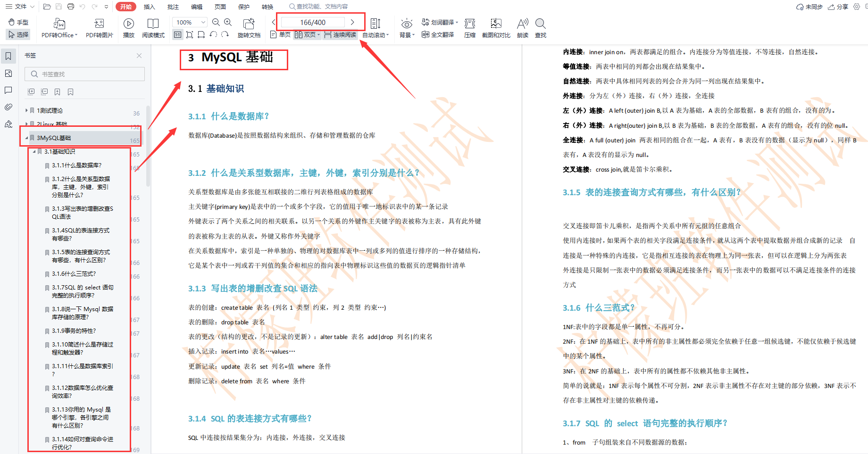Switch to the 编辑 tab
The height and width of the screenshot is (454, 868).
coord(197,7)
